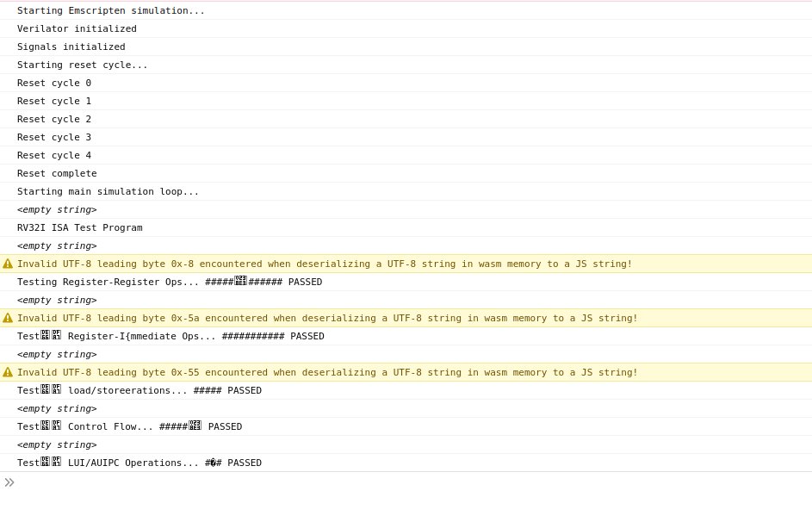Select the 'Starting main simulation loop...' log line

[x=108, y=191]
